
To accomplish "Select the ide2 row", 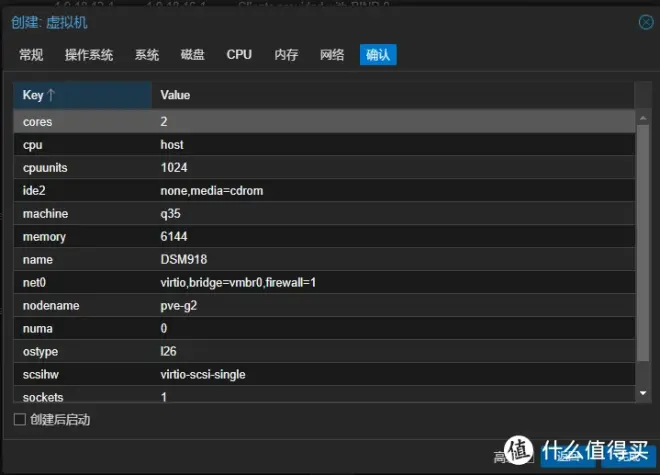I will tap(324, 191).
